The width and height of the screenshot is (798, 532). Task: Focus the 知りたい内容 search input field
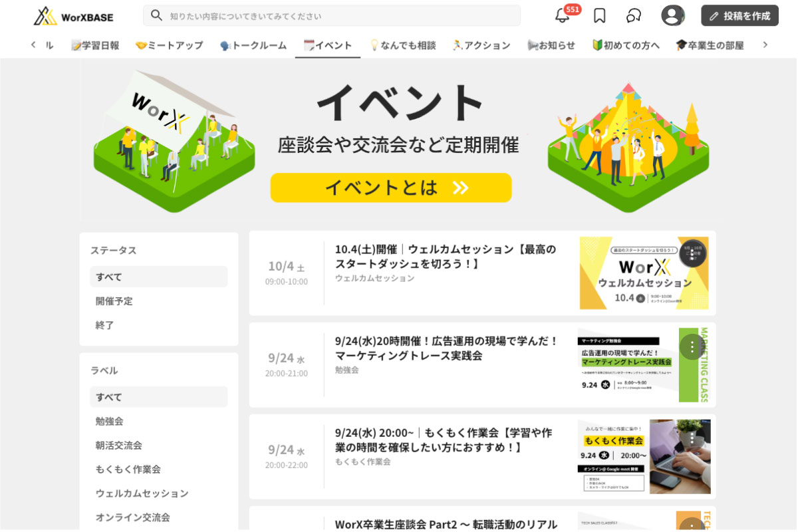click(x=339, y=16)
